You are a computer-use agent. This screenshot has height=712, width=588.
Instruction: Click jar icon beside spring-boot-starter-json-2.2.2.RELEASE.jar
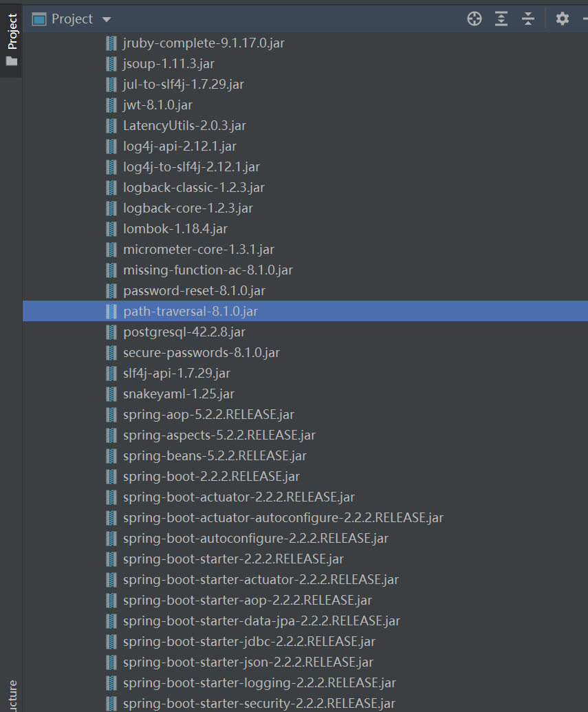click(x=111, y=662)
